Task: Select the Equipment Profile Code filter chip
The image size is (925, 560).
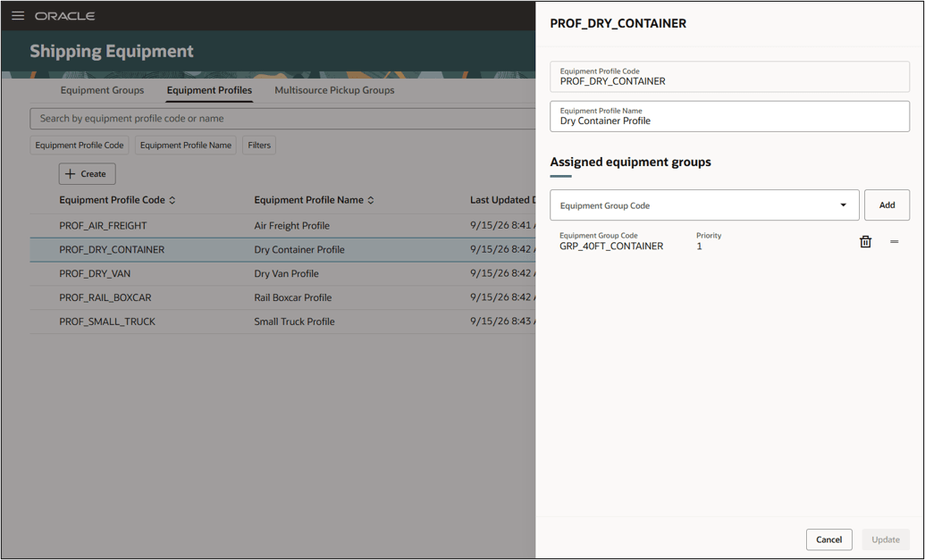Action: click(x=79, y=145)
